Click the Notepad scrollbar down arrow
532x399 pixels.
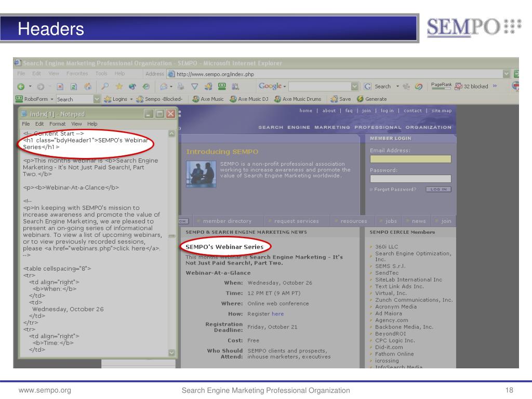171,353
